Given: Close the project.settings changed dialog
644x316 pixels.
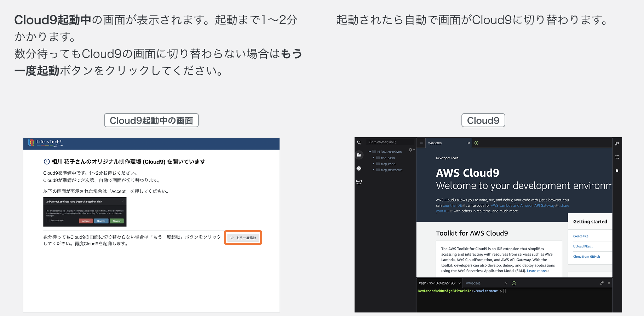Looking at the screenshot, I should point(123,201).
